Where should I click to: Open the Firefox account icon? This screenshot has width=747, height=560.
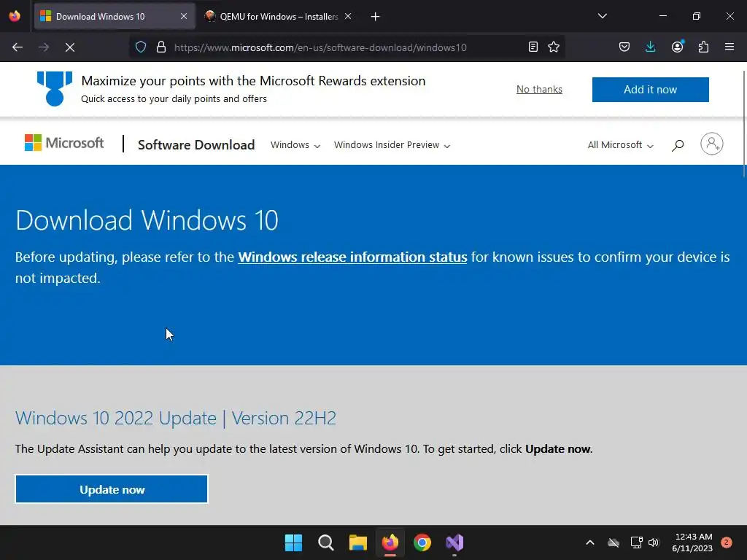click(x=678, y=47)
